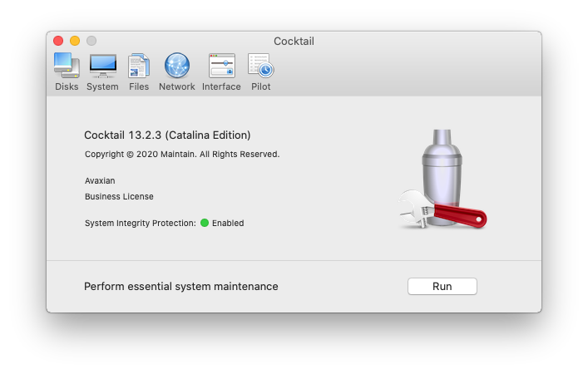Click the green System Integrity Protection indicator
The width and height of the screenshot is (588, 374).
point(205,223)
